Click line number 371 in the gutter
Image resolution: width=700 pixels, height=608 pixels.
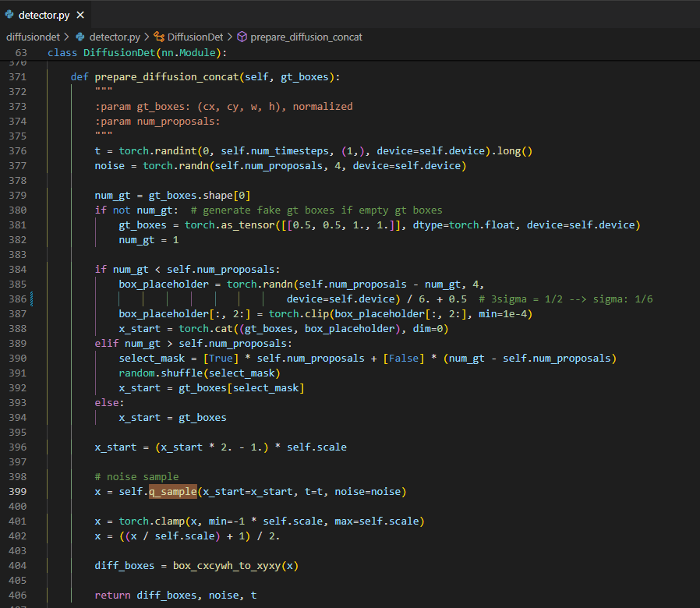[17, 77]
